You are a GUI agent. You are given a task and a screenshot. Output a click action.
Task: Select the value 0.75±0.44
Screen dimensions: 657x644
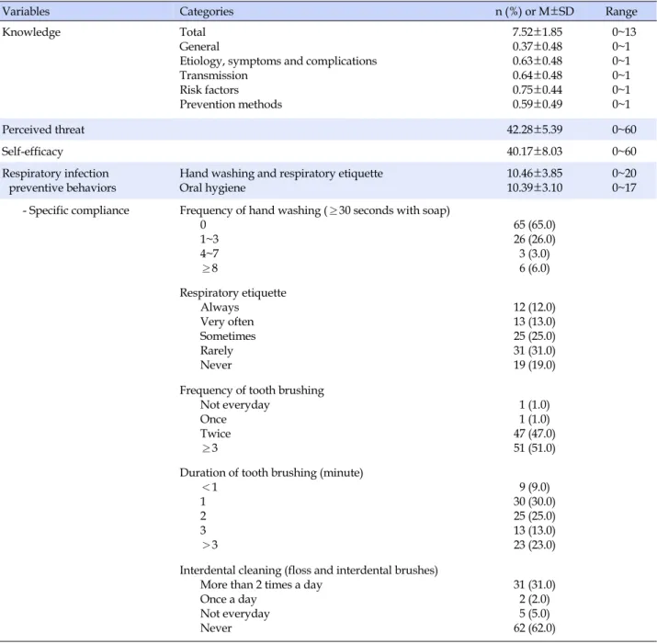point(538,90)
